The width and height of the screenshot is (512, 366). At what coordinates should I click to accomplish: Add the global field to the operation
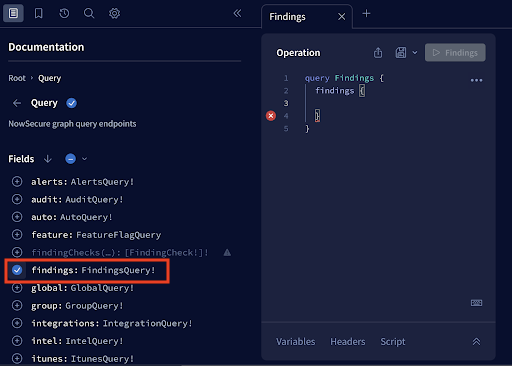[x=17, y=288]
